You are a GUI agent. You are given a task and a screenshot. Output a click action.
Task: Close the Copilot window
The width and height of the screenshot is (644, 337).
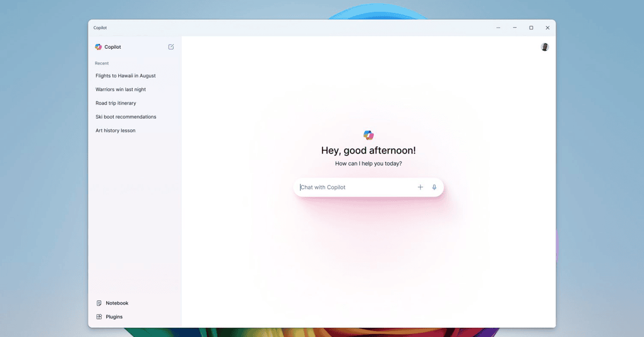click(x=547, y=28)
